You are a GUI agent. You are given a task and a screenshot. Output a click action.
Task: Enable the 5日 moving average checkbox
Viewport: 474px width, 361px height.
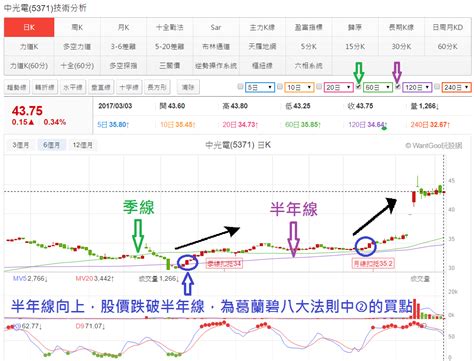pos(240,87)
